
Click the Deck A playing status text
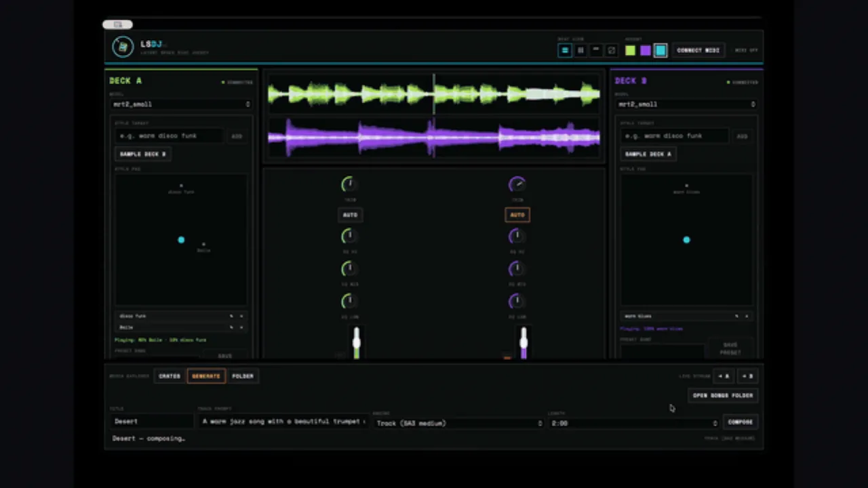(x=161, y=340)
